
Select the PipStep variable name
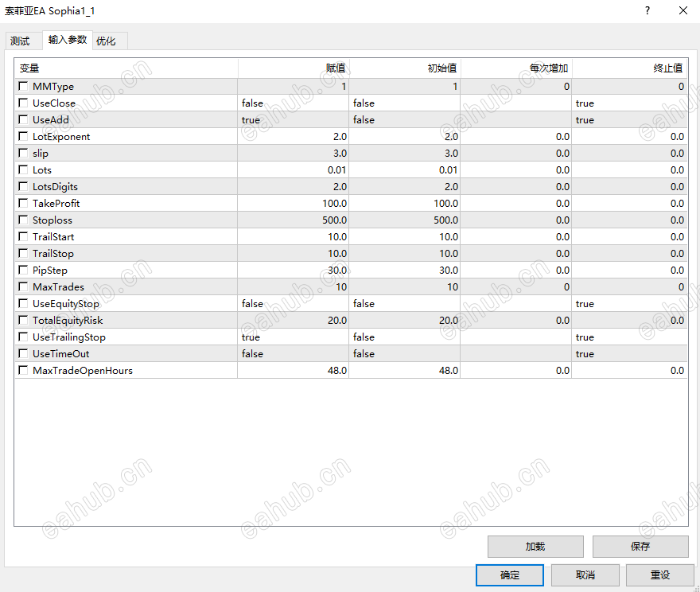point(50,270)
